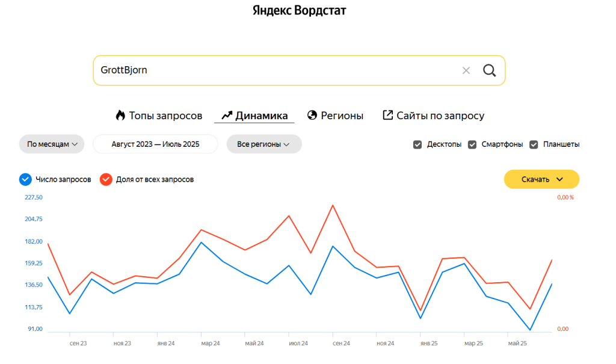Click the GrottBjorn search input field
Image resolution: width=616 pixels, height=364 pixels.
pyautogui.click(x=271, y=70)
